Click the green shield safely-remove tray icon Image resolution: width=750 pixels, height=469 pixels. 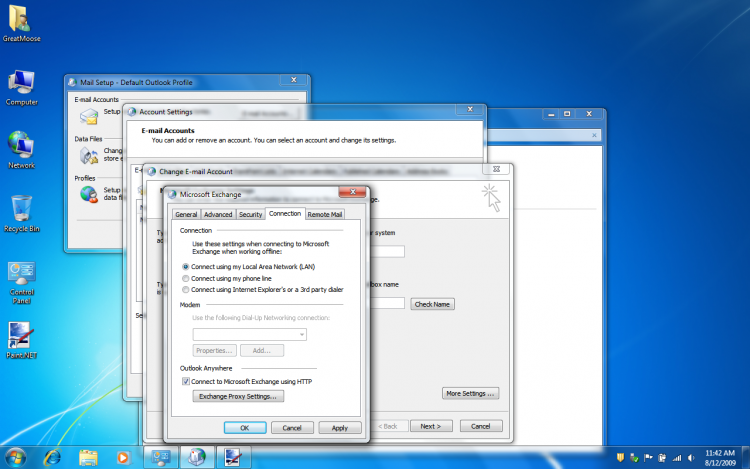click(634, 458)
